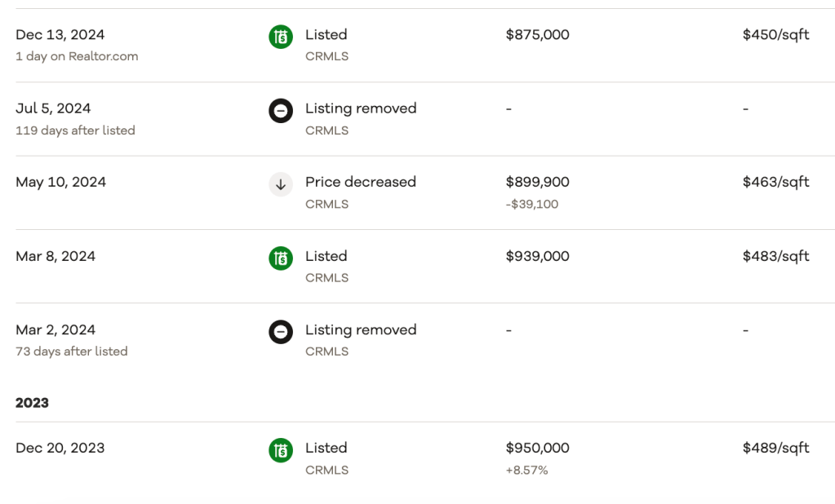This screenshot has height=504, width=835.
Task: Click the $950,000 price from 2023
Action: 537,448
